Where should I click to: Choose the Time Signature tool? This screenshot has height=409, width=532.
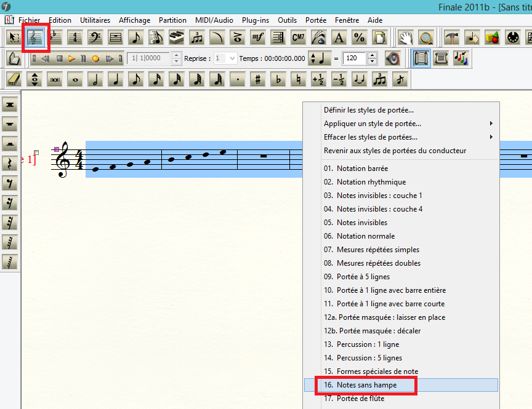click(x=75, y=38)
